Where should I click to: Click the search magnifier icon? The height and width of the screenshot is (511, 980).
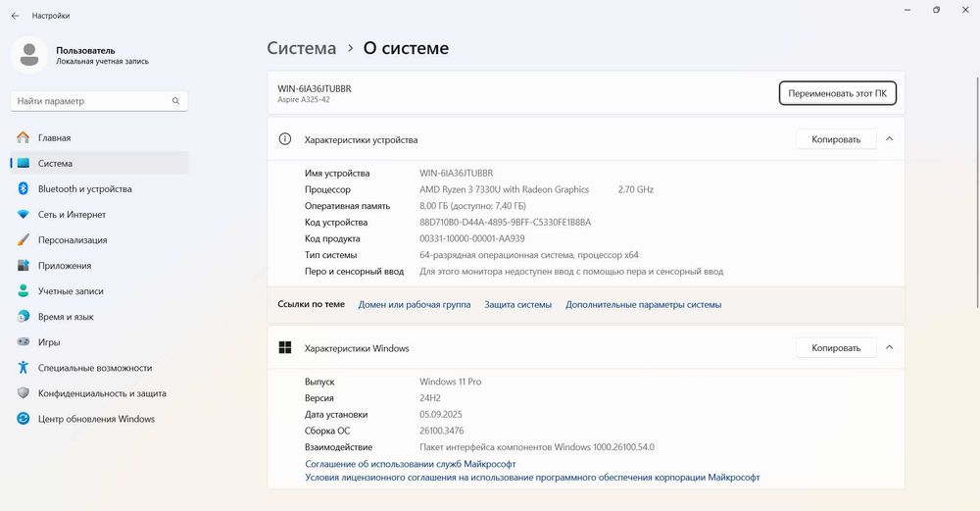pyautogui.click(x=175, y=101)
